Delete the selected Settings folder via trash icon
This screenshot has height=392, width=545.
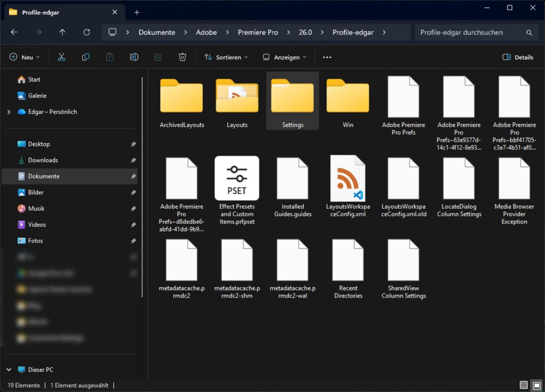[182, 57]
